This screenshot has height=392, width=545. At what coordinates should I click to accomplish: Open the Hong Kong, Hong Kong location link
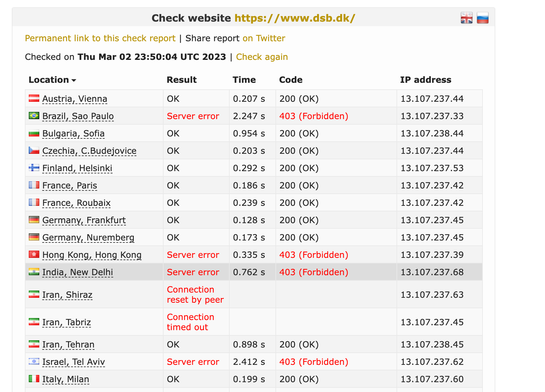tap(92, 255)
